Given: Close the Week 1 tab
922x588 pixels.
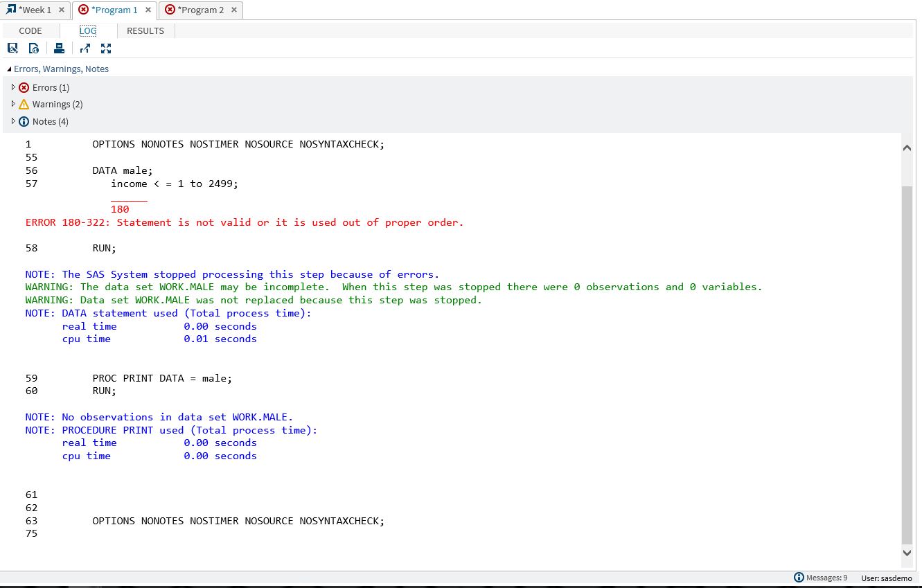Looking at the screenshot, I should (62, 10).
